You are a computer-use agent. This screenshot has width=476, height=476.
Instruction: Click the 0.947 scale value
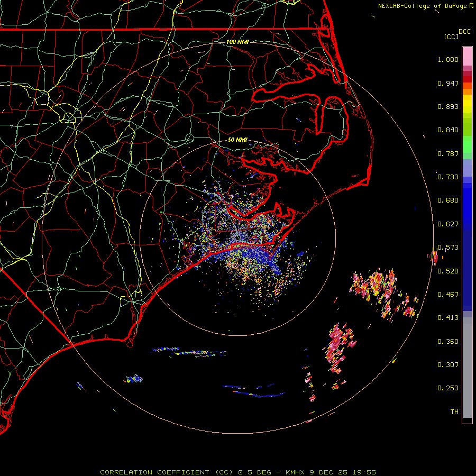point(448,83)
